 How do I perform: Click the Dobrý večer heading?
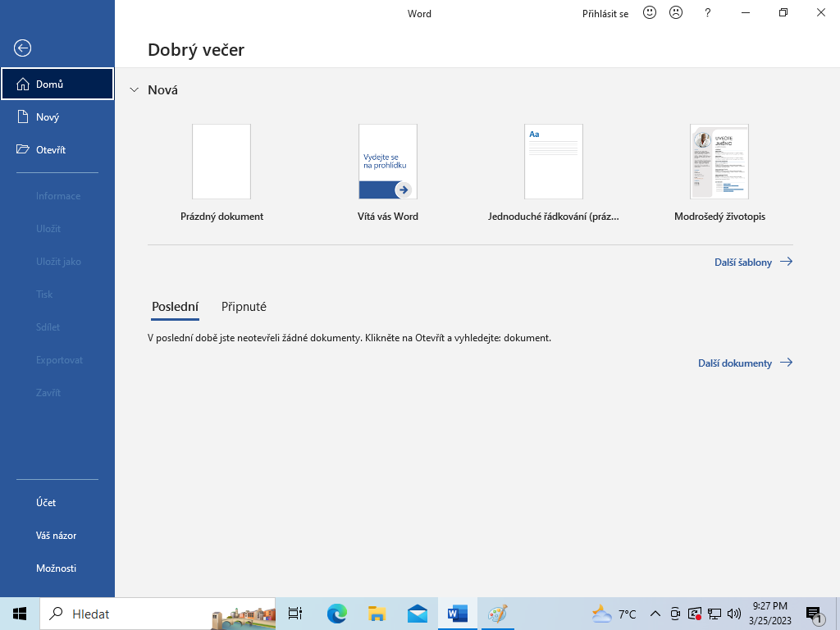click(196, 50)
